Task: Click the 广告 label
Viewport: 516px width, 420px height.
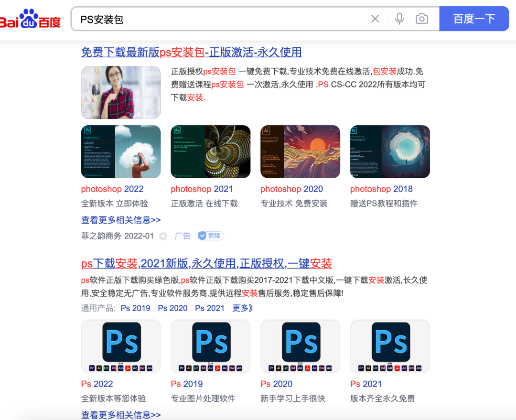Action: pyautogui.click(x=183, y=236)
